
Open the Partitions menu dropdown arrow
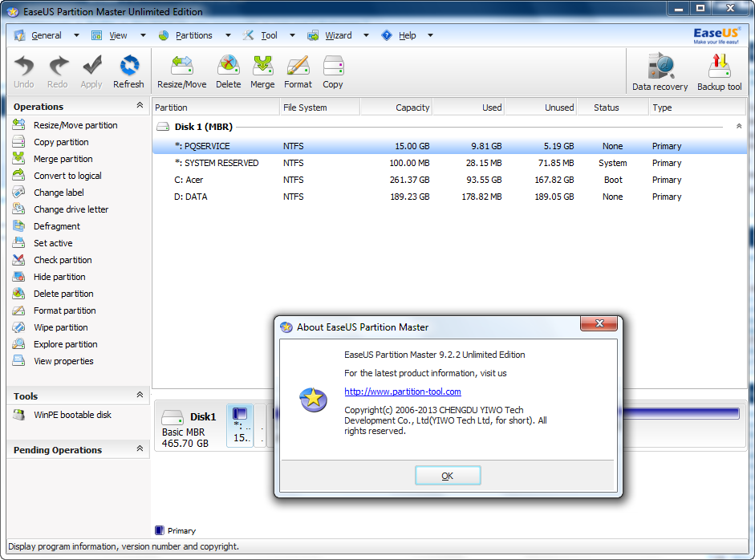click(228, 35)
